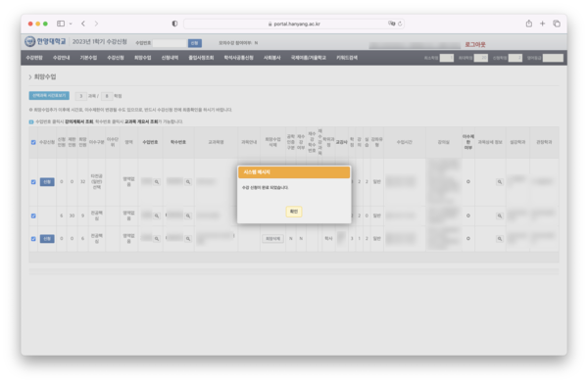Screen dimensions: 588x383
Task: Click the 희망수업 page heading
Action: pos(45,76)
